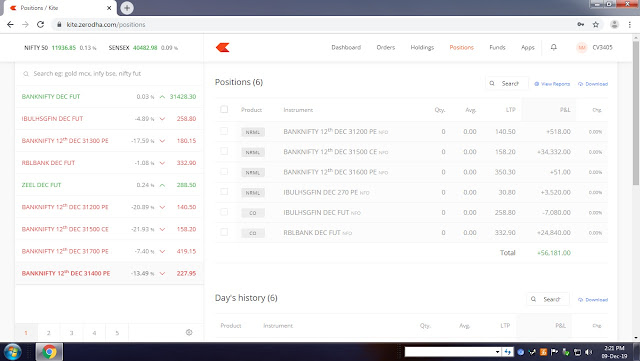
Task: Open a new browser tab
Action: (x=127, y=7)
